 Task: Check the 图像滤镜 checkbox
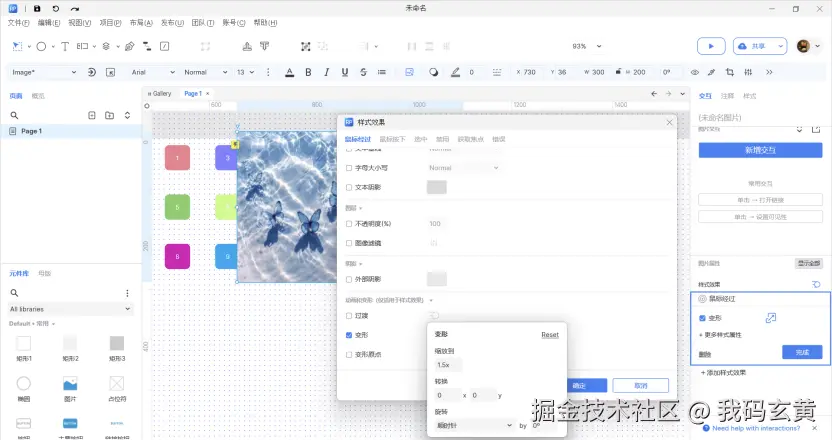[x=349, y=243]
